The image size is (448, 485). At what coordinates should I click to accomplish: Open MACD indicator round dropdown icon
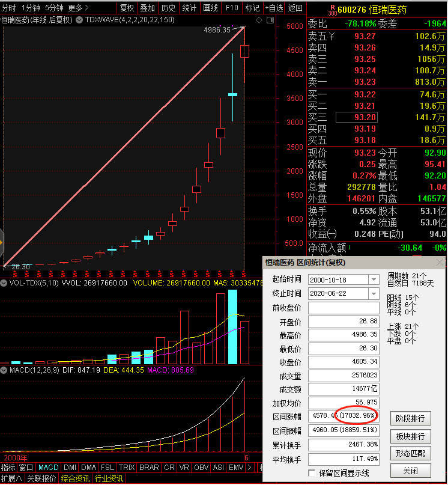pos(4,370)
